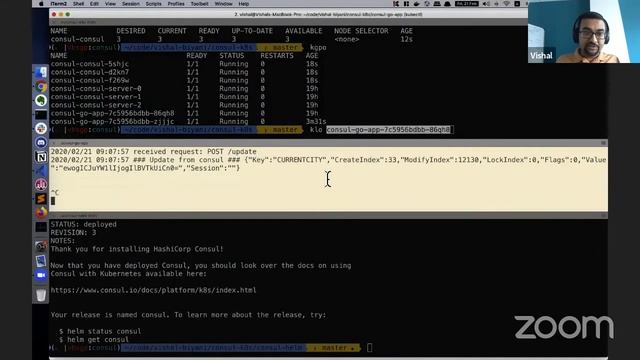Screen dimensions: 640x360
Task: Click pod name consul-consul-server-2
Action: click(96, 105)
